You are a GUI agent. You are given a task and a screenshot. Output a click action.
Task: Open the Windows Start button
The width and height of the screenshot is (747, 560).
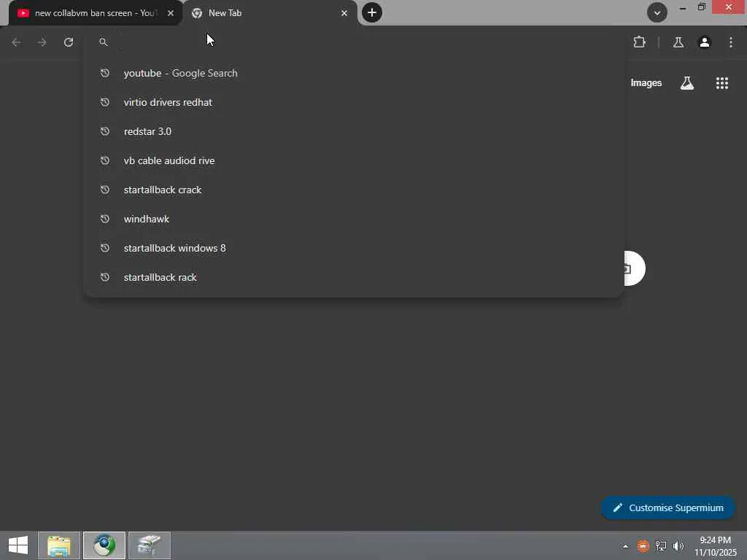click(18, 545)
